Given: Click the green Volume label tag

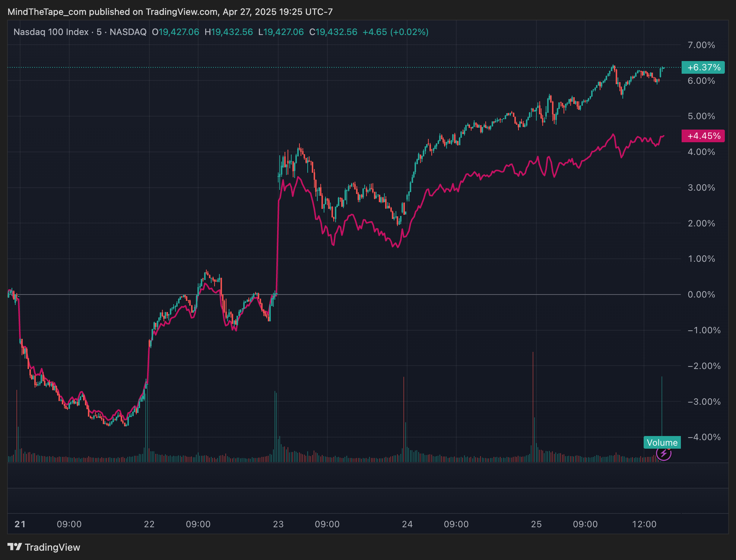Looking at the screenshot, I should [x=662, y=442].
